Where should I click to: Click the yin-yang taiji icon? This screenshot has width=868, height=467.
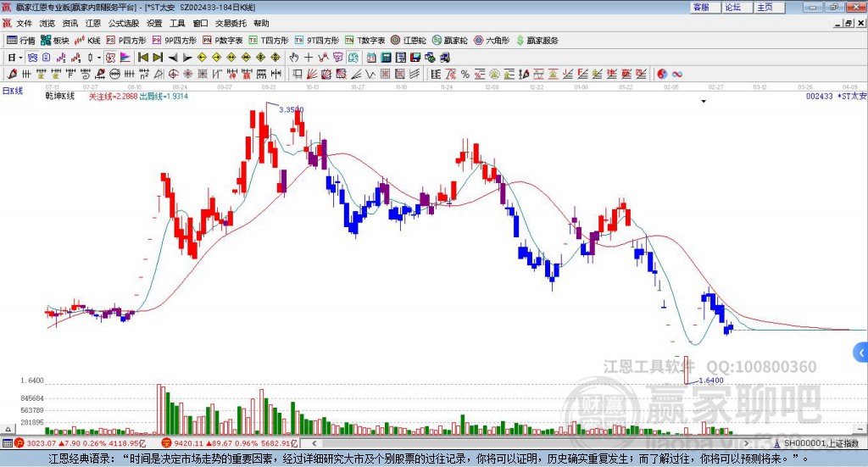pyautogui.click(x=662, y=74)
